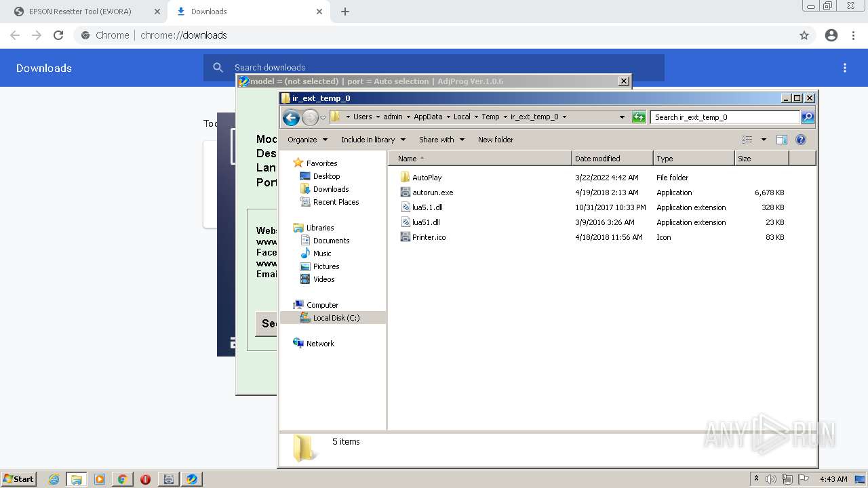This screenshot has height=488, width=868.
Task: Open Pictures library
Action: (x=326, y=266)
